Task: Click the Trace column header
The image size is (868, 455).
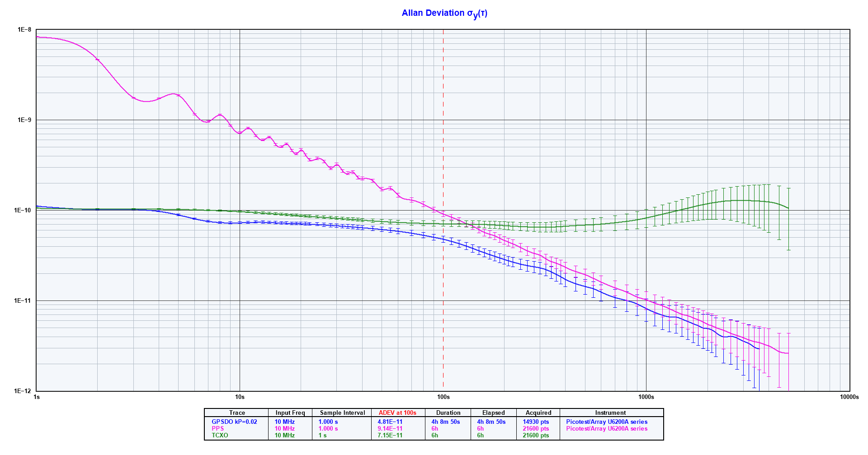Action: tap(237, 413)
